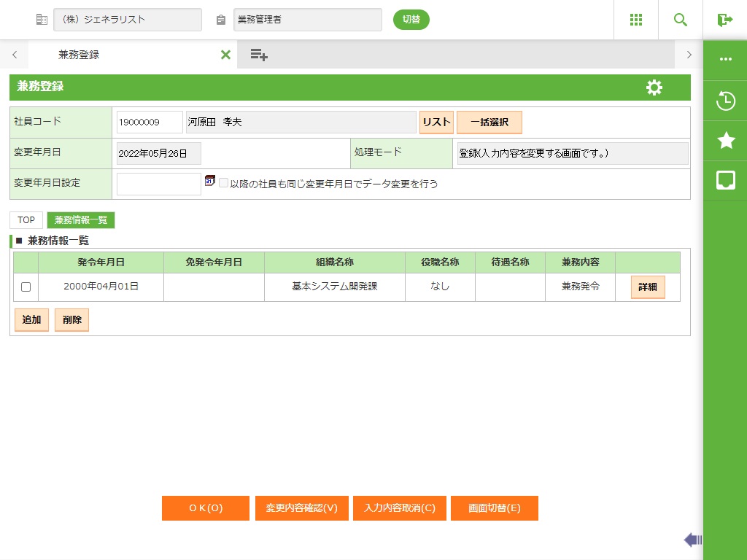Close the 兼務登録 tab
This screenshot has width=747, height=560.
click(x=225, y=55)
